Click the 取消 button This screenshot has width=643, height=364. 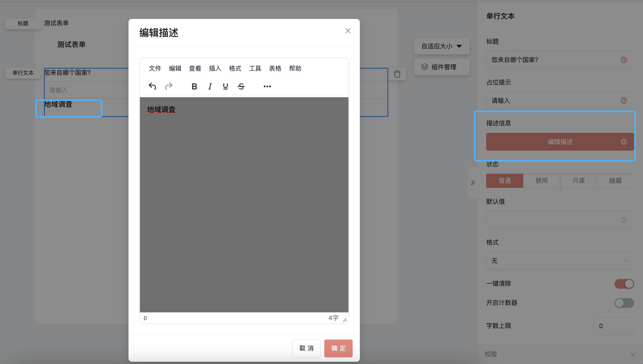[x=306, y=348]
